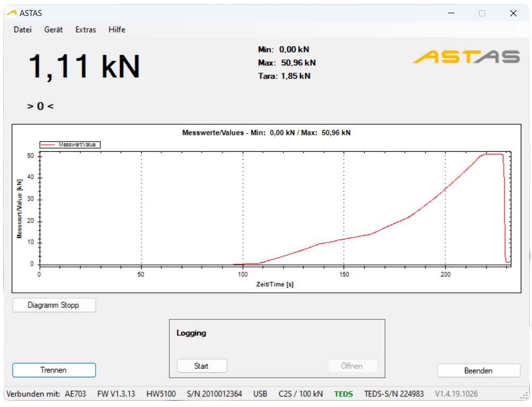
Task: Open the Gerät menu
Action: coord(54,30)
